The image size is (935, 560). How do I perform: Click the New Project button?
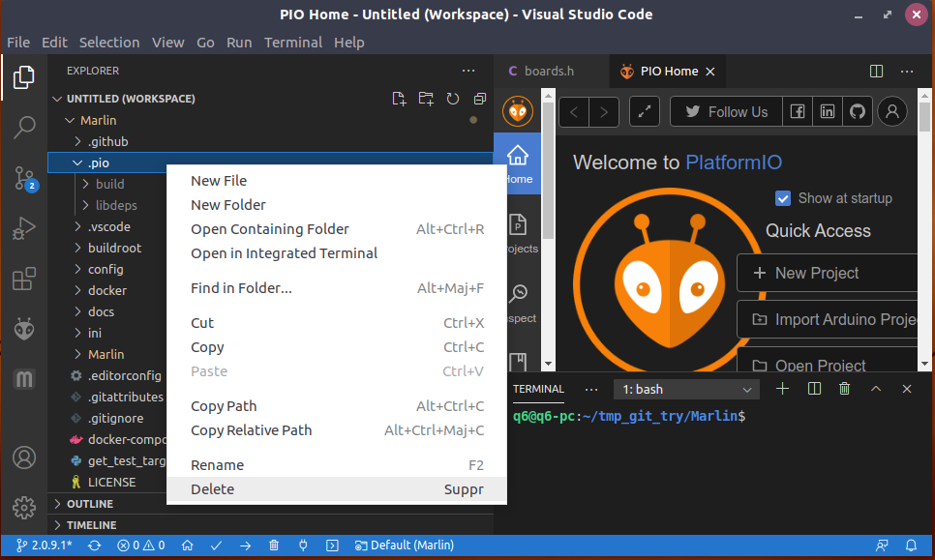[x=827, y=273]
